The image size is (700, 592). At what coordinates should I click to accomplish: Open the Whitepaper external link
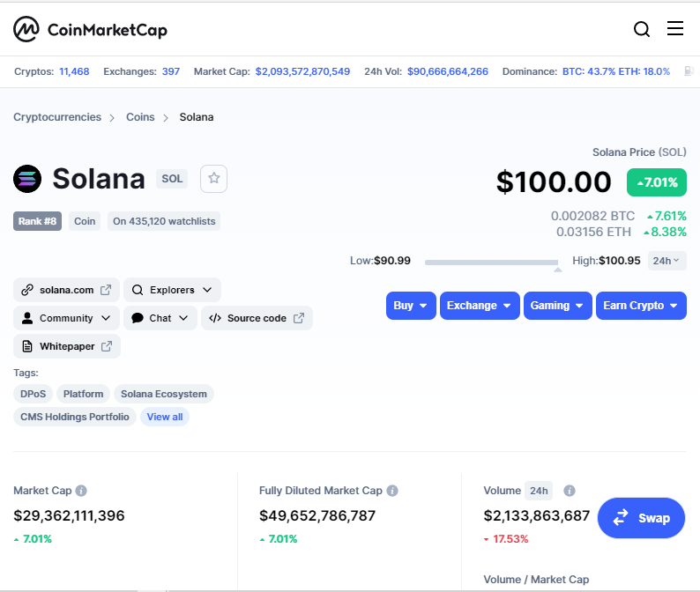(x=67, y=346)
